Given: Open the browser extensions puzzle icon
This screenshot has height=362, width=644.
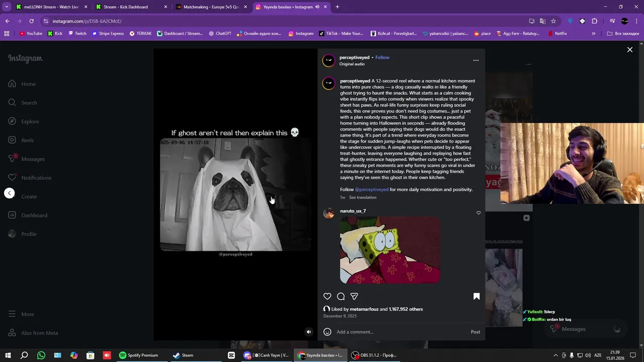Looking at the screenshot, I should coord(594,21).
